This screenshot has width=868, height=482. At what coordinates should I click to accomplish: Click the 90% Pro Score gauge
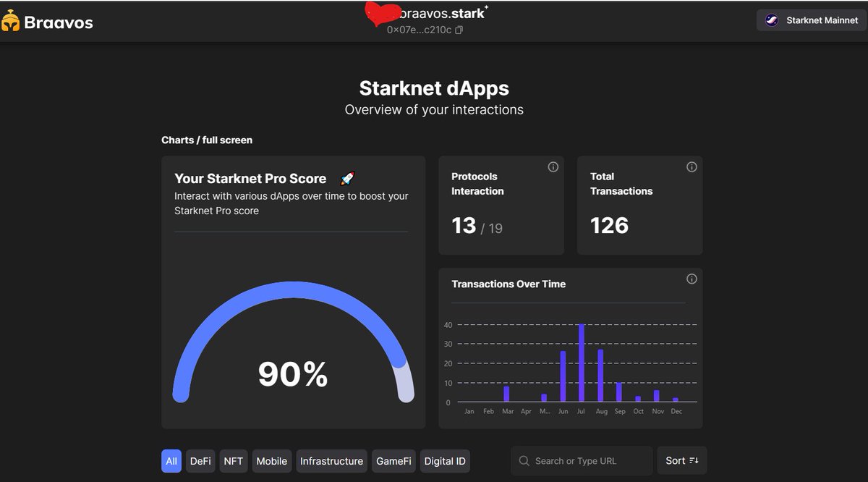point(292,375)
